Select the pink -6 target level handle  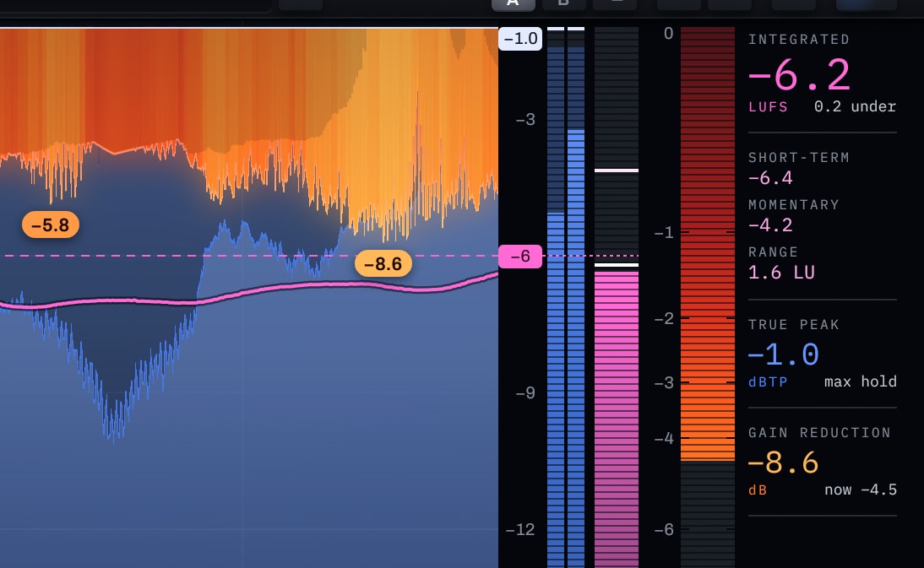(x=520, y=256)
